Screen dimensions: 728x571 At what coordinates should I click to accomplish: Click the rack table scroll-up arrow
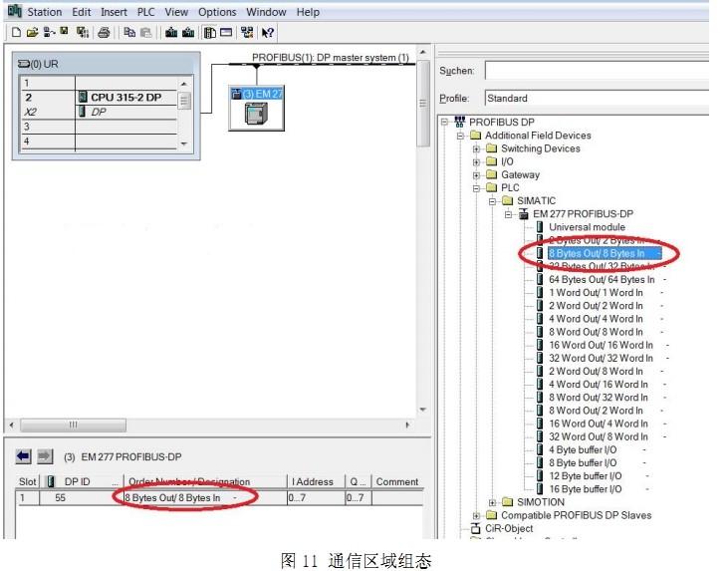(184, 84)
